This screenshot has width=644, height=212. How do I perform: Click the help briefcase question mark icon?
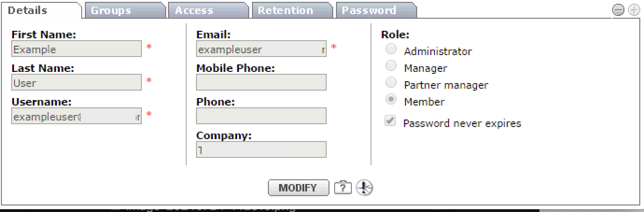(x=343, y=188)
